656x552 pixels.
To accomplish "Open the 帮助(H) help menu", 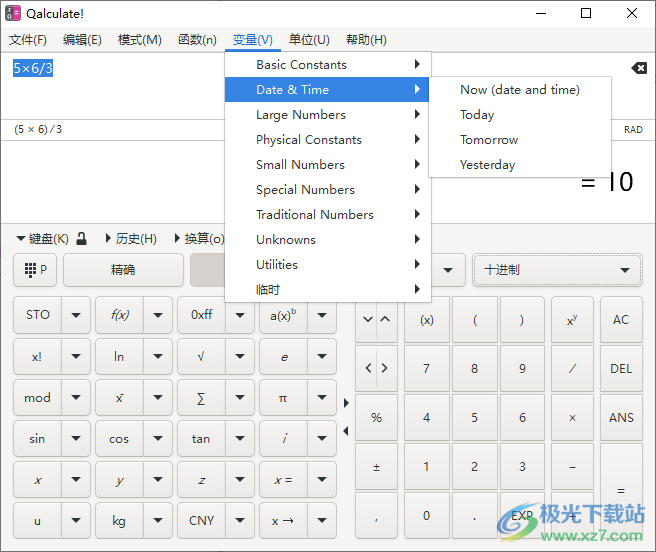I will (366, 40).
